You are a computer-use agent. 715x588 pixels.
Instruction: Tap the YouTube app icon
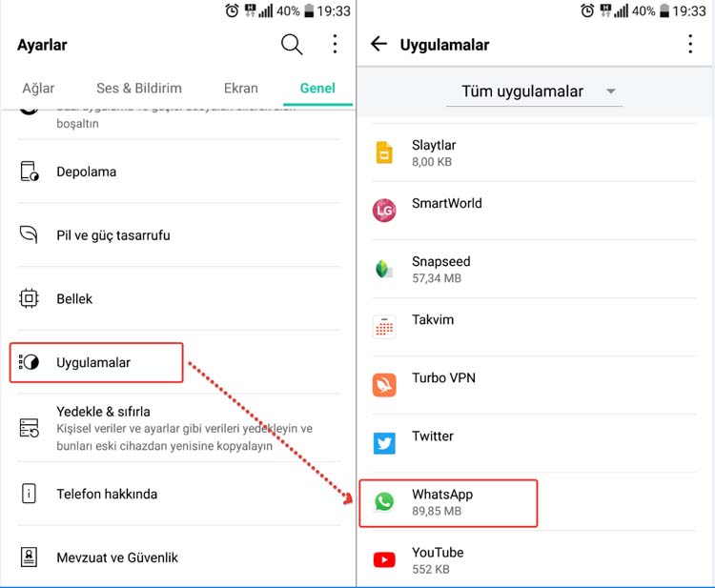click(384, 559)
